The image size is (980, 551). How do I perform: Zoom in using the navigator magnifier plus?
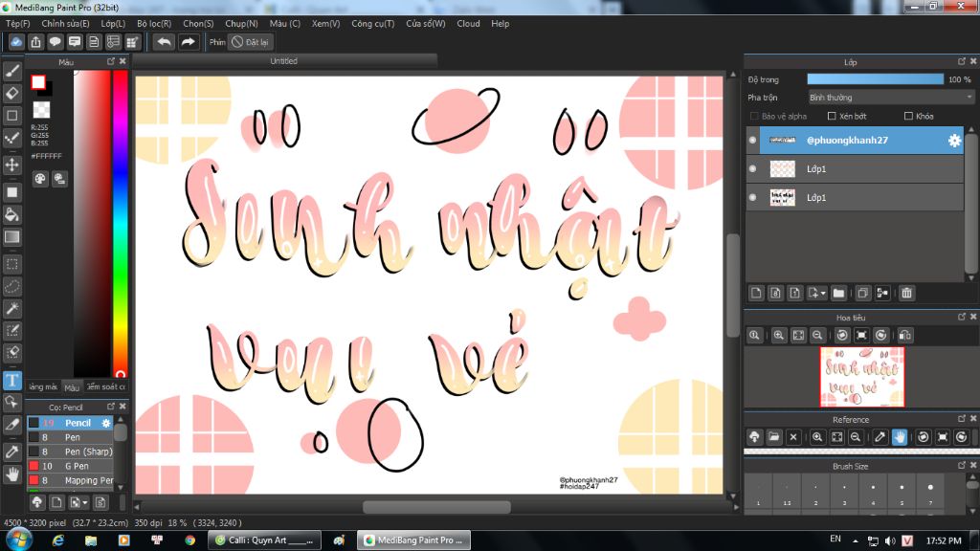tap(779, 336)
